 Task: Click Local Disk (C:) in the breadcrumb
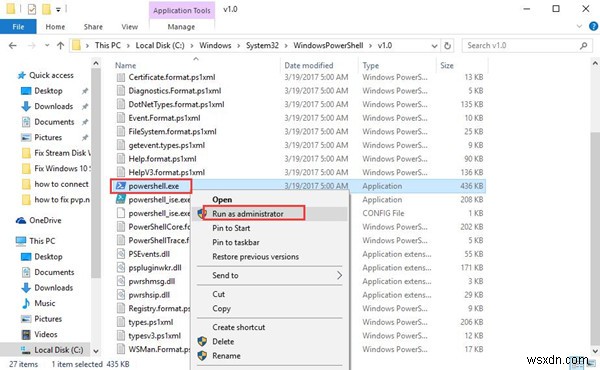[x=160, y=46]
